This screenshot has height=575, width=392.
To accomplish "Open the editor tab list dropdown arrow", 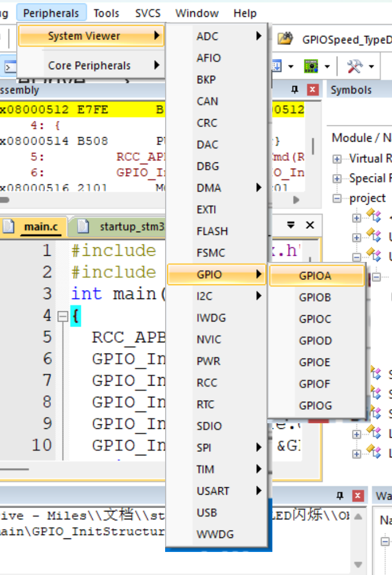I will coord(291,225).
